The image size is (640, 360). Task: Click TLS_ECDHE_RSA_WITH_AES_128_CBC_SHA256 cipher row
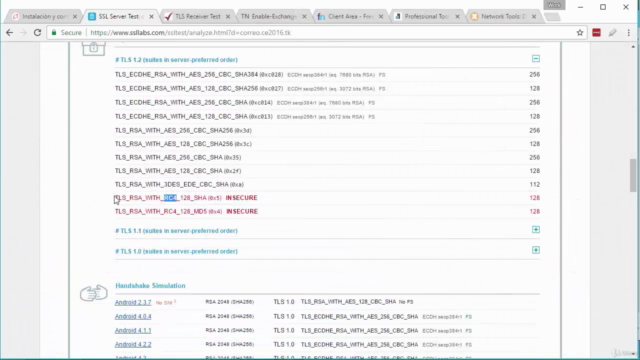[327, 89]
